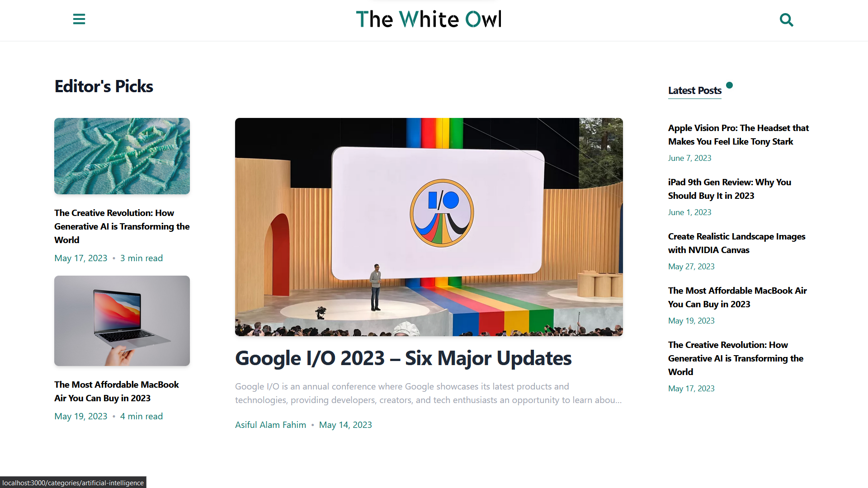Open the MacBook Air laptop thumbnail

coord(122,321)
